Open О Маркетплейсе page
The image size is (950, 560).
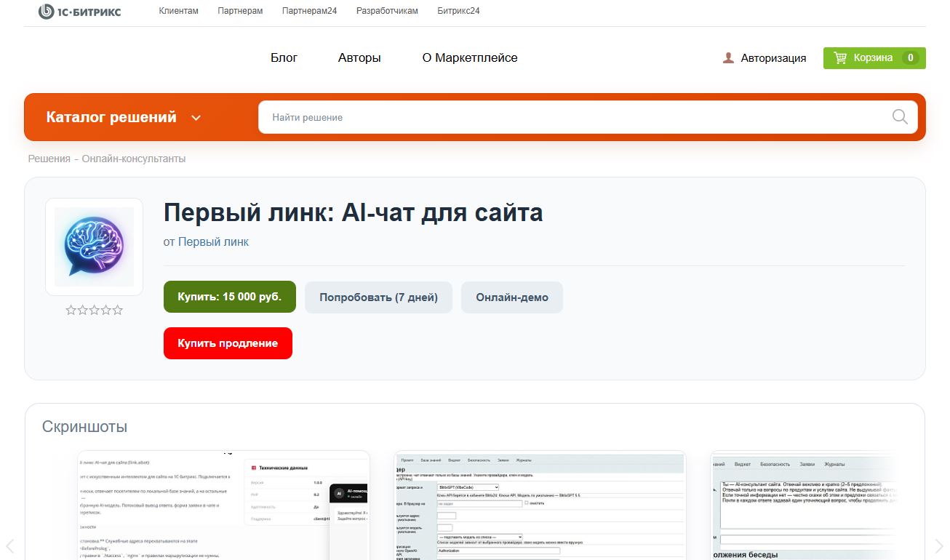pyautogui.click(x=470, y=57)
